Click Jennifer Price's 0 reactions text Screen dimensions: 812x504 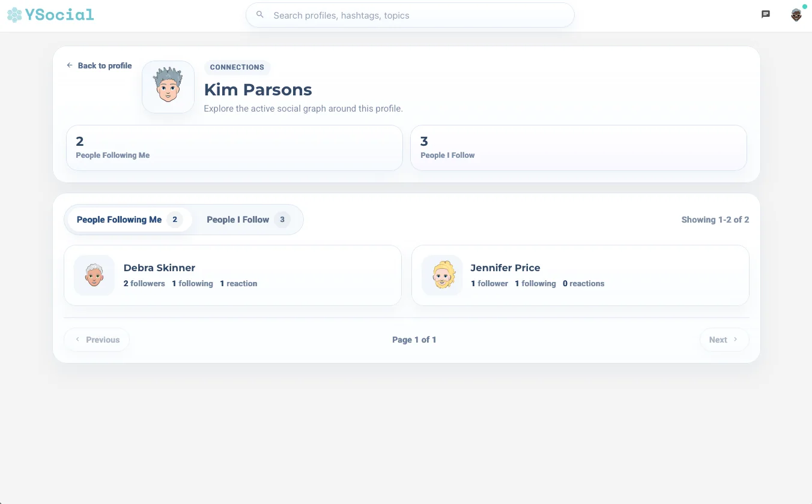(x=584, y=283)
